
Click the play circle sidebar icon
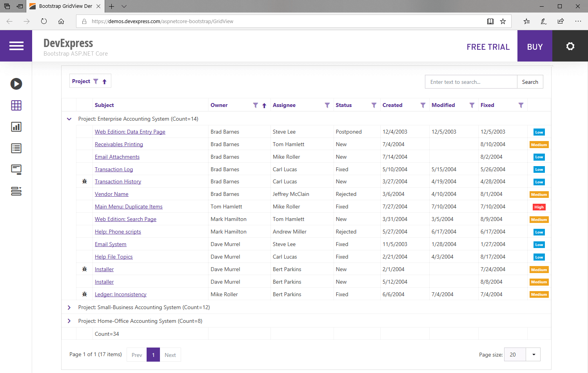[16, 84]
